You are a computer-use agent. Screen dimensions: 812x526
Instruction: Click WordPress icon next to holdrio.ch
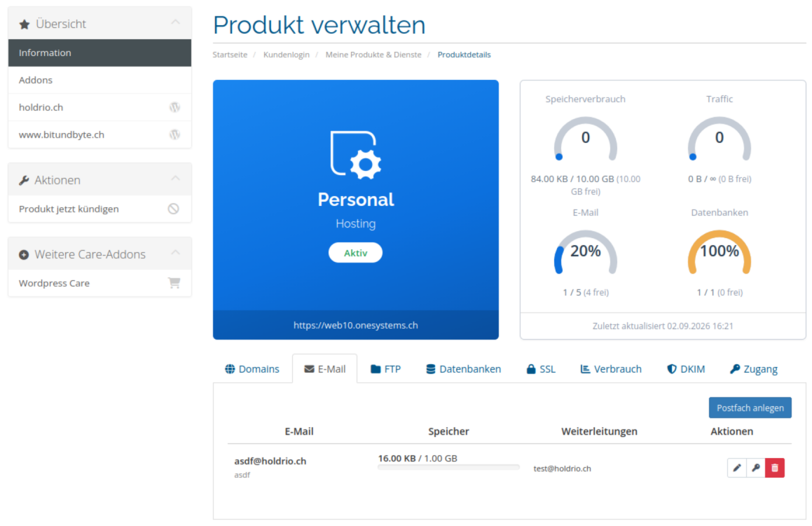click(174, 107)
